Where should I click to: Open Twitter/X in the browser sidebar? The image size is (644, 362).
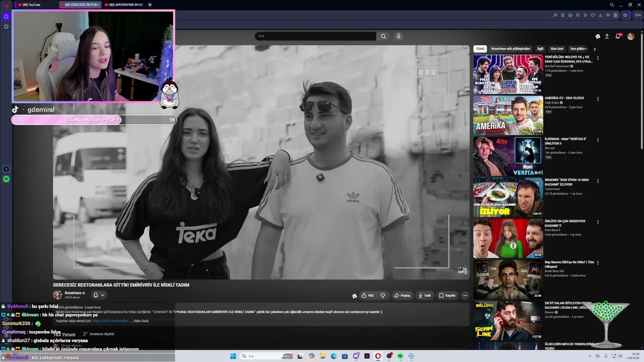coord(6,169)
